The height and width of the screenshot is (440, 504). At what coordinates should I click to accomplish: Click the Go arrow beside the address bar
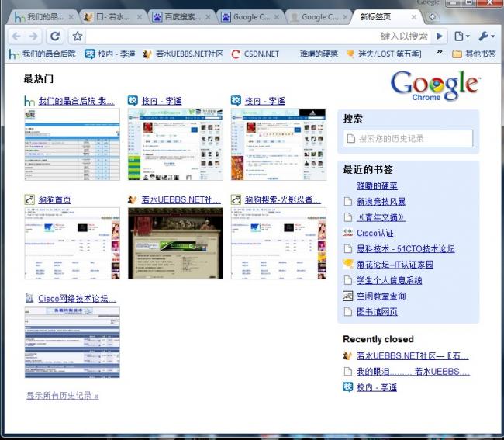point(439,36)
